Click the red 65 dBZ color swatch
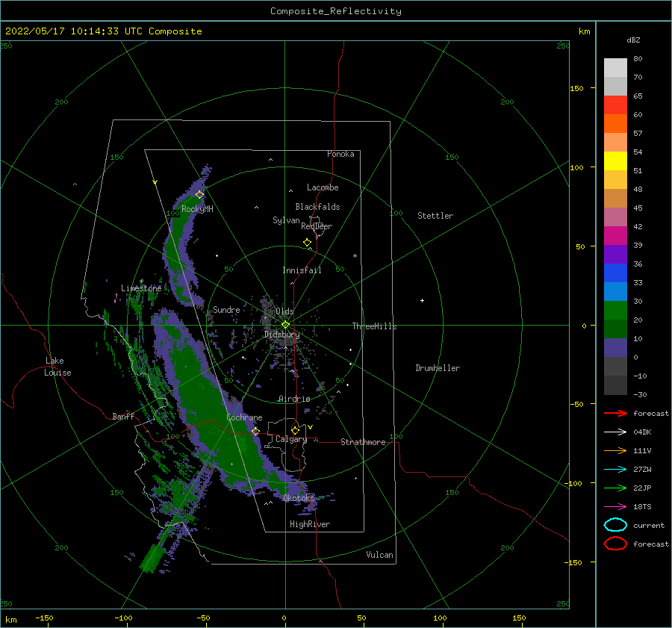This screenshot has width=672, height=628. click(x=615, y=105)
